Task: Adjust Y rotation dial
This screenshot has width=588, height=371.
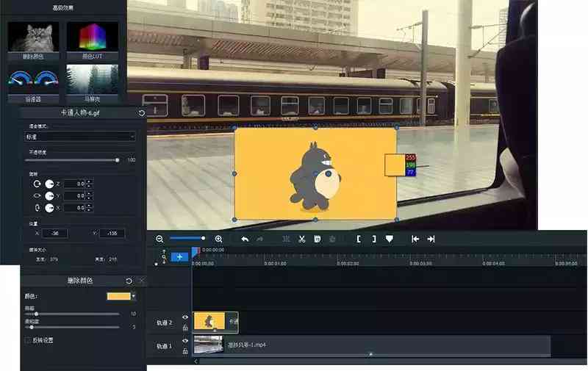Action: point(49,196)
